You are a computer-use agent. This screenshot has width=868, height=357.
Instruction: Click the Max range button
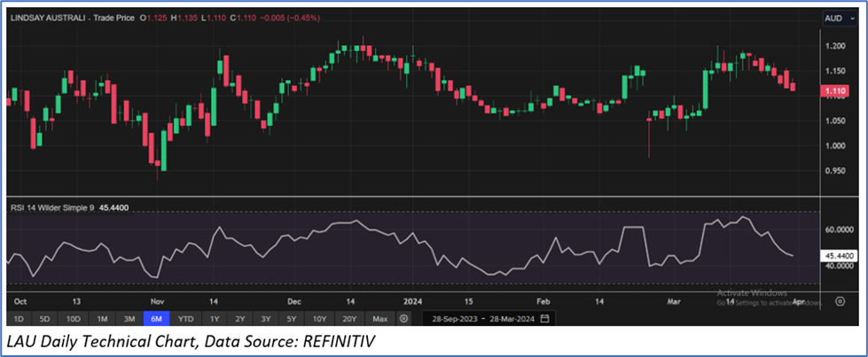380,318
